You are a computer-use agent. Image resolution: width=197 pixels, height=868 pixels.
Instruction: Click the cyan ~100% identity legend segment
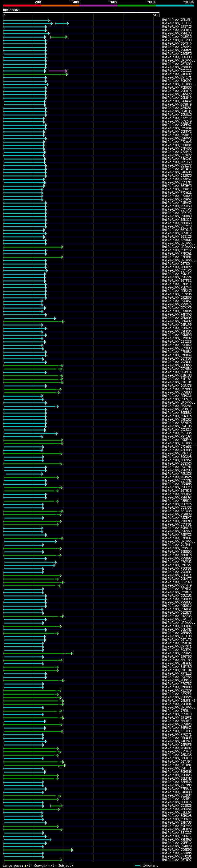(x=175, y=6)
